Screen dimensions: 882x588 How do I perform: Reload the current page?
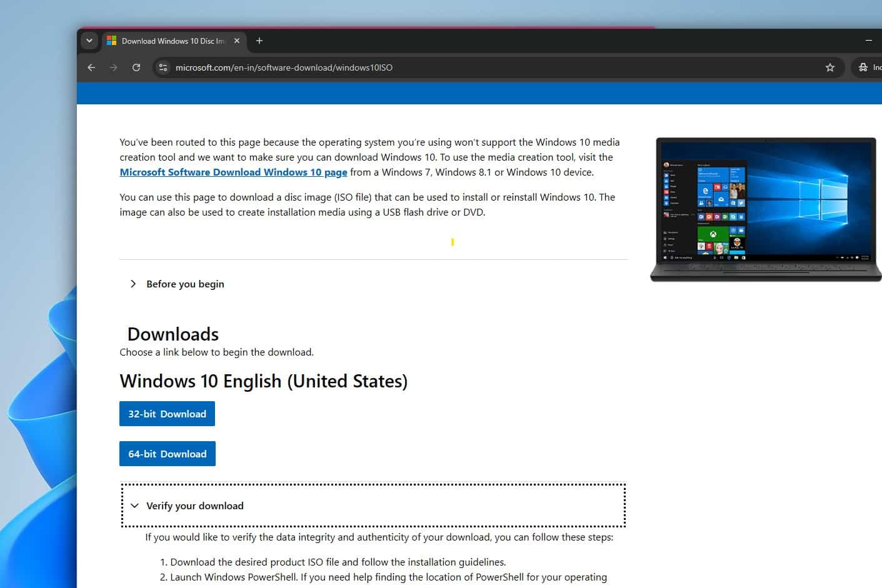tap(136, 67)
